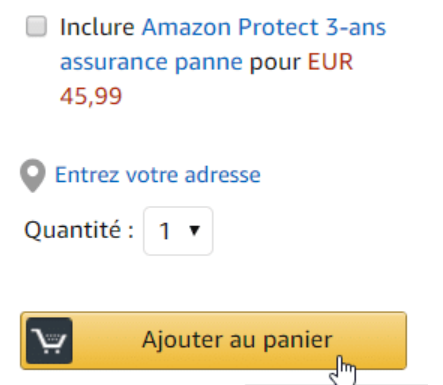
Task: Click the word 'Protect' in warranty link
Action: coord(278,27)
